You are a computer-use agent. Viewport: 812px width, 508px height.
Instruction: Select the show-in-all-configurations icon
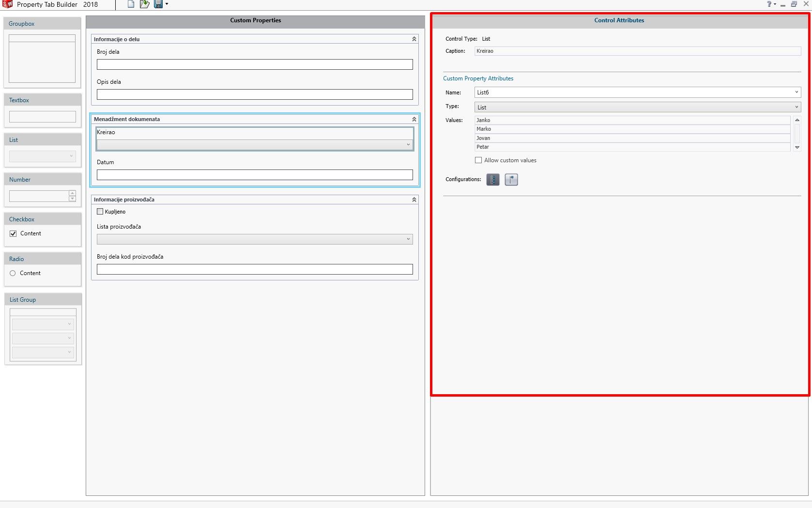click(492, 179)
